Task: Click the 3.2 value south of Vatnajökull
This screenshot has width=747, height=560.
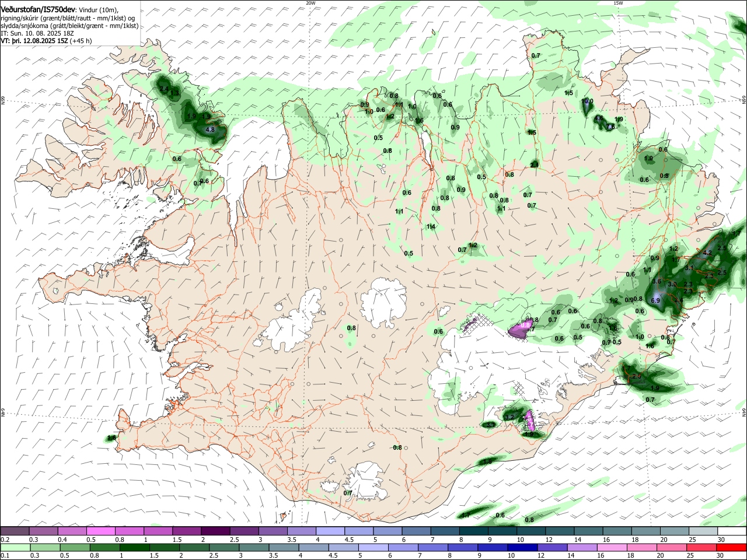Action: [x=509, y=416]
